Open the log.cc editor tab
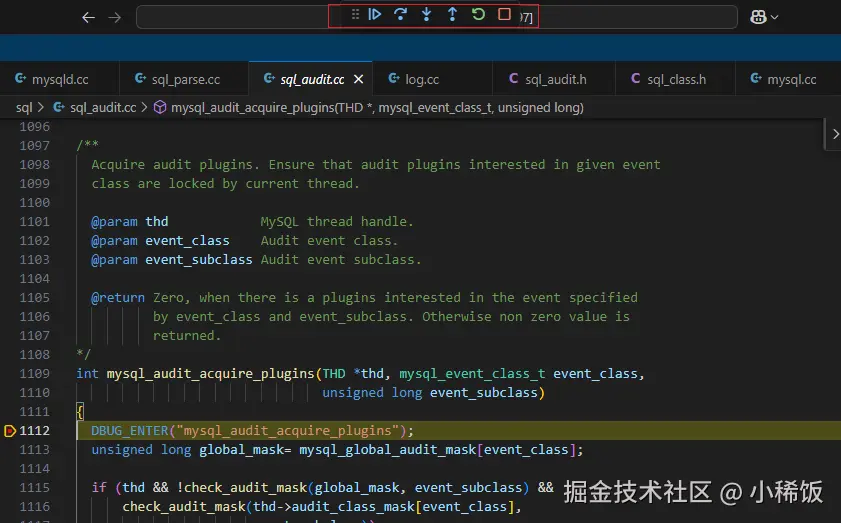 (421, 79)
